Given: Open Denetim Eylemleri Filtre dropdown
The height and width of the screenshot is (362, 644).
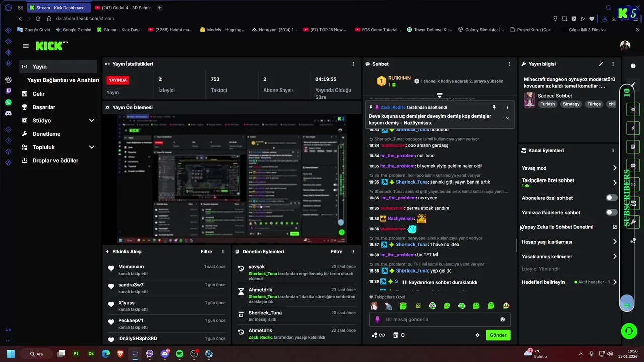Looking at the screenshot, I should click(337, 251).
